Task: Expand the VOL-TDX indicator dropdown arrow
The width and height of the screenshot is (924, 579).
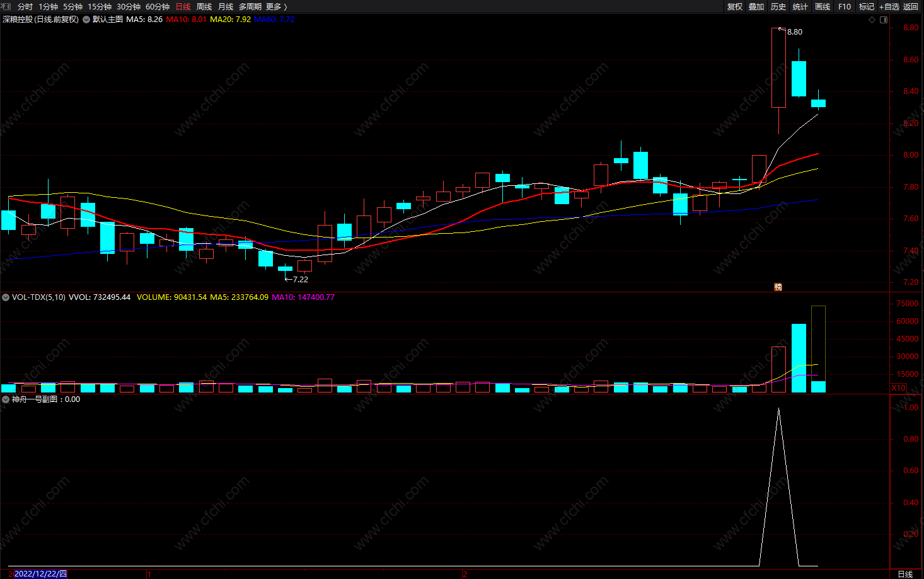Action: point(6,297)
